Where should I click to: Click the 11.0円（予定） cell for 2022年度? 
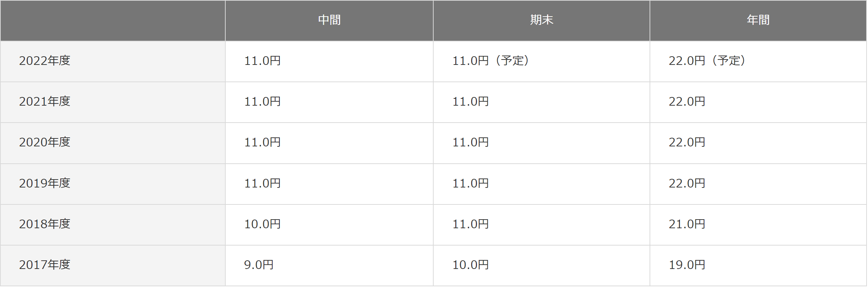[x=542, y=61]
